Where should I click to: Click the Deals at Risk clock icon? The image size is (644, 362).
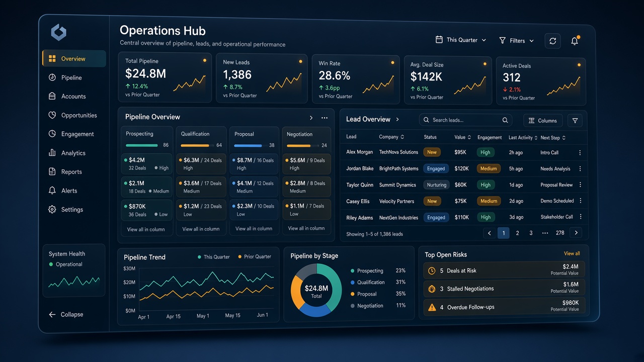coord(432,270)
